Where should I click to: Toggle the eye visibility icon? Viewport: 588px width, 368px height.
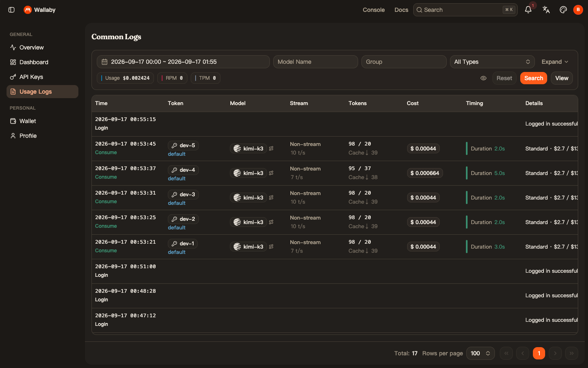coord(483,78)
